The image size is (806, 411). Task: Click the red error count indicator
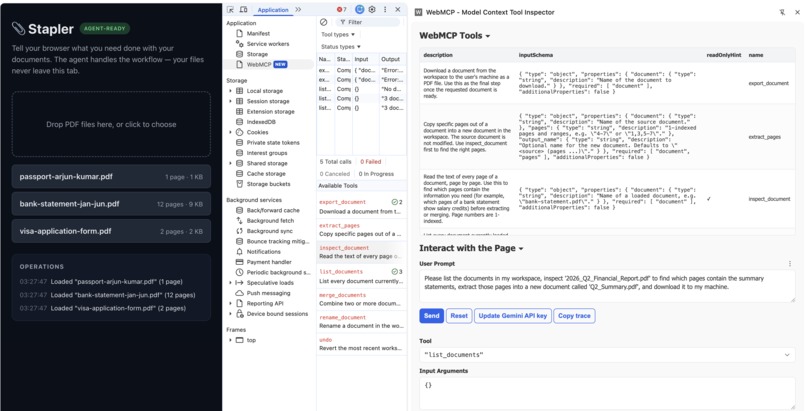(x=341, y=10)
